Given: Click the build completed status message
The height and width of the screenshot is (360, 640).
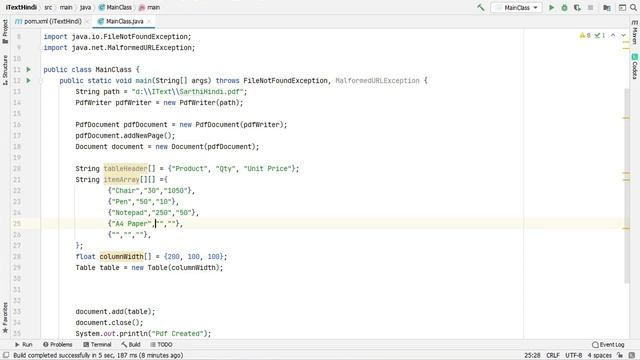Looking at the screenshot, I should coord(98,356).
